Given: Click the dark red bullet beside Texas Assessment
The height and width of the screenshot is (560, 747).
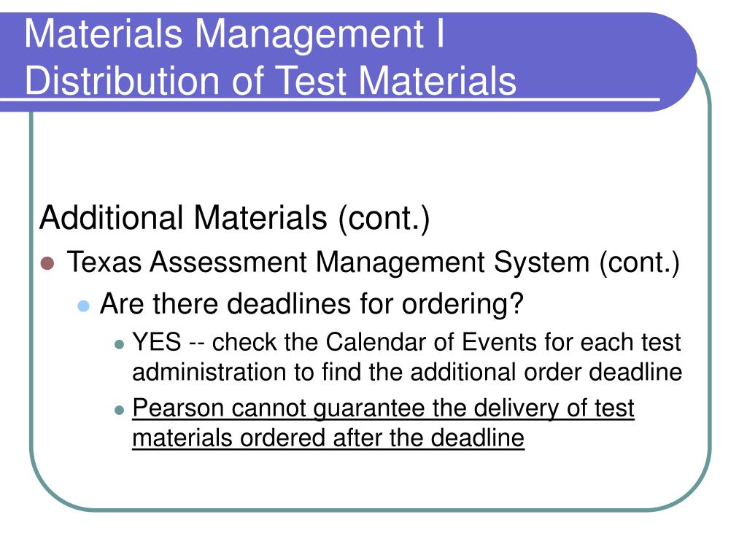Looking at the screenshot, I should pos(47,262).
